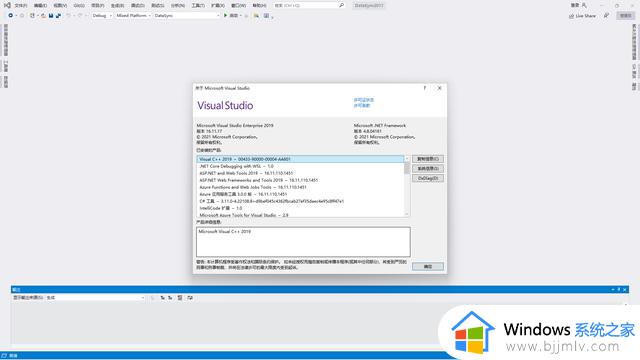Viewport: 640px width, 360px height.
Task: Open the View menu (third menu item)
Action: [x=60, y=5]
